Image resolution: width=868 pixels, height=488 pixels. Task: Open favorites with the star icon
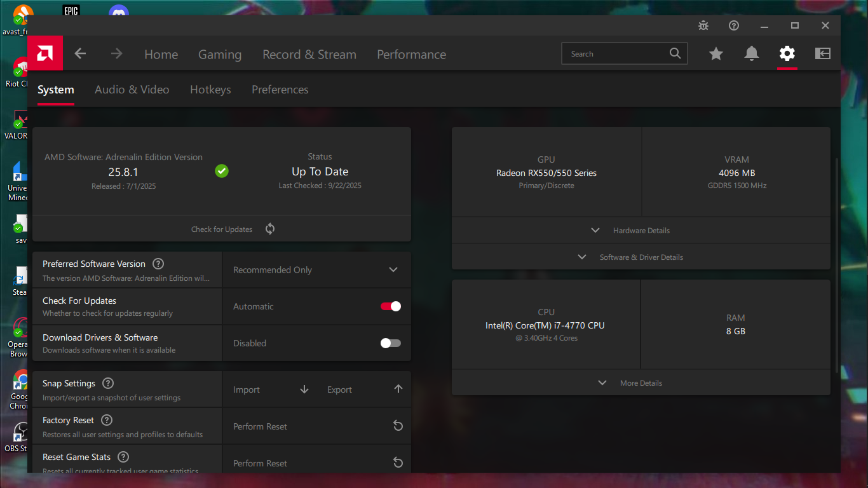pos(716,54)
